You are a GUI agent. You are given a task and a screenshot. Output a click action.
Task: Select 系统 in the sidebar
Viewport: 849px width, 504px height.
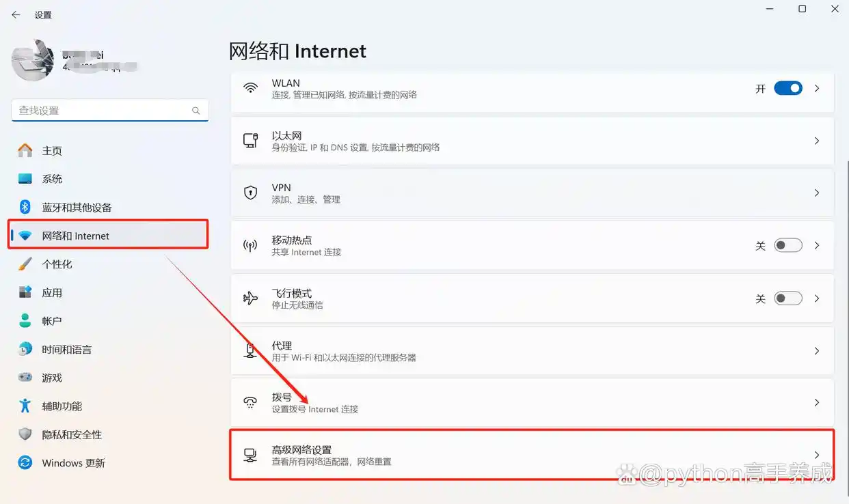pos(51,178)
